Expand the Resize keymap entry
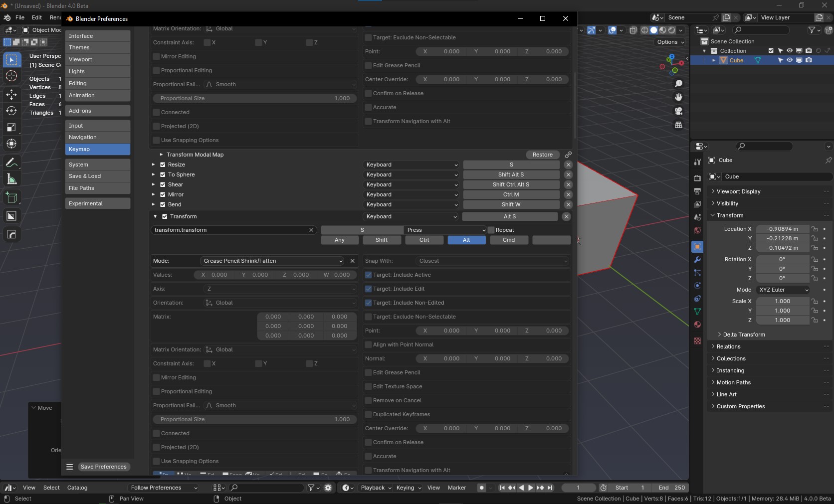834x504 pixels. (x=154, y=165)
